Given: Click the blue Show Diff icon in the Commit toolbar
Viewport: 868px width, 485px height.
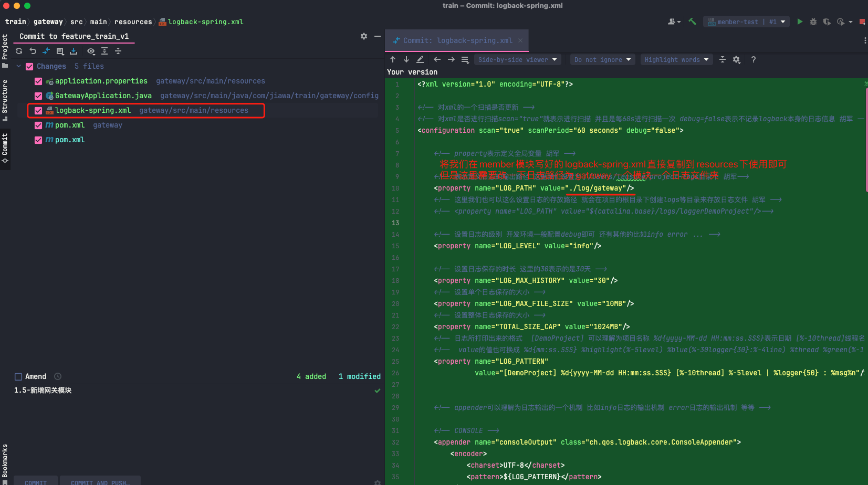Looking at the screenshot, I should (46, 51).
